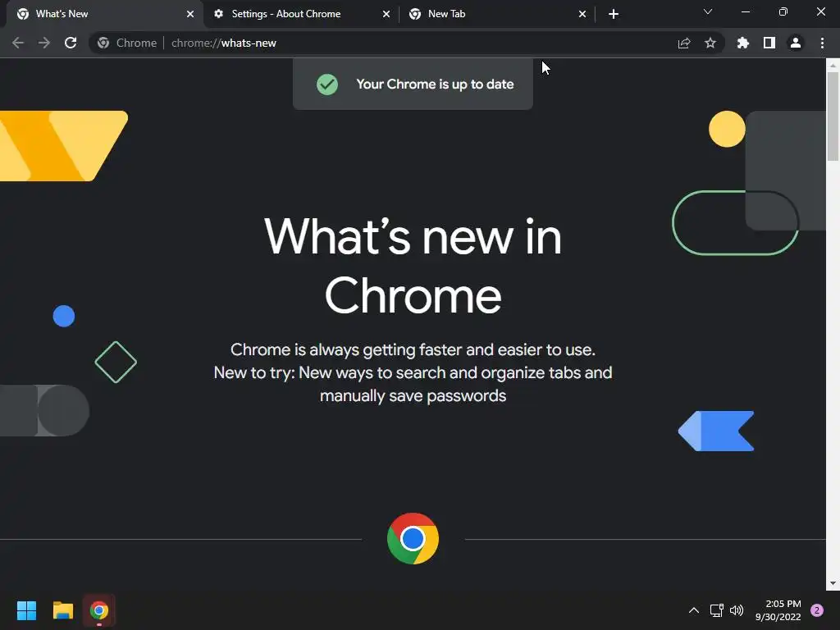Open File Explorer from the taskbar

point(62,610)
